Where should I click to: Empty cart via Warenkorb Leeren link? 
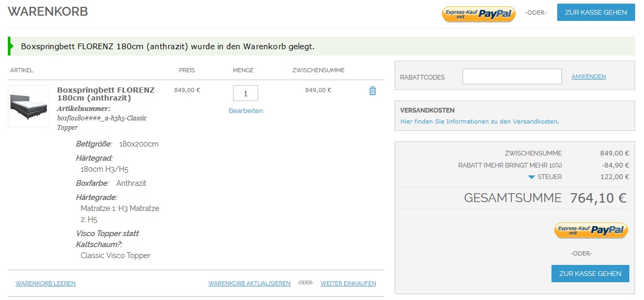click(45, 283)
